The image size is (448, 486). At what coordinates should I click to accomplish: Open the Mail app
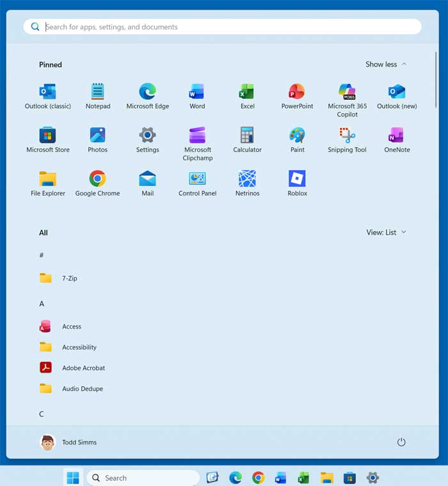148,184
